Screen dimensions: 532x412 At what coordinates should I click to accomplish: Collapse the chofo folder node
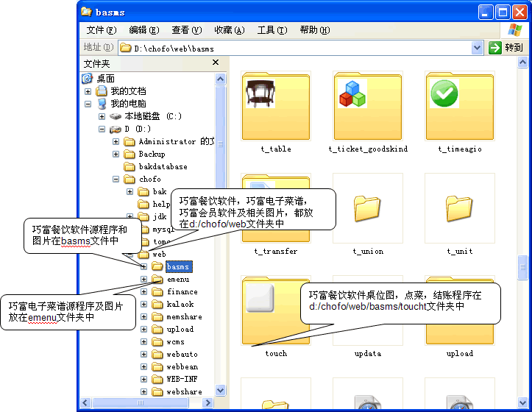pos(116,179)
